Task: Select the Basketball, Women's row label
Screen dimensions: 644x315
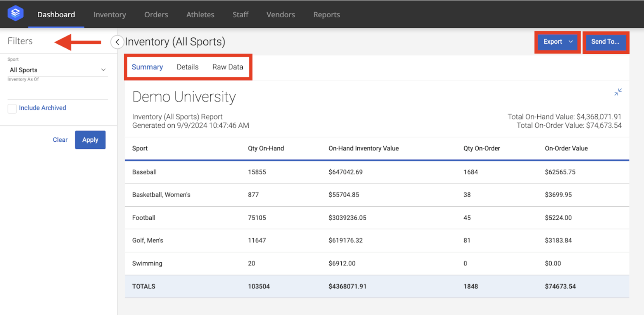Action: tap(161, 195)
